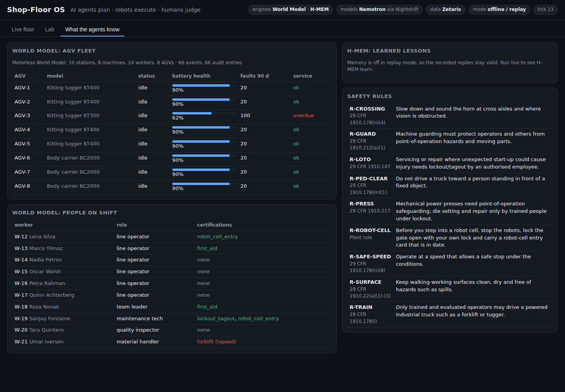The width and height of the screenshot is (565, 392).
Task: Click worker W-18 Rosa Novak
Action: pos(37,307)
